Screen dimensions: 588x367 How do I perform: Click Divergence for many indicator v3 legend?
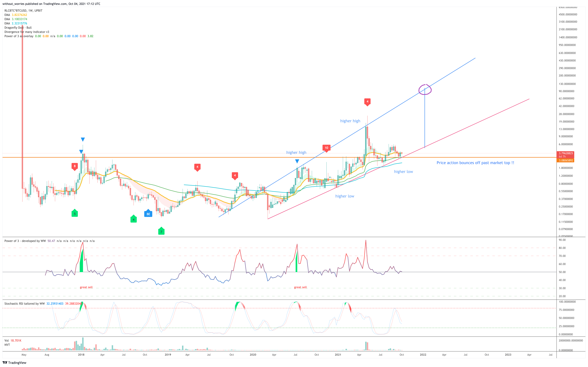(27, 32)
